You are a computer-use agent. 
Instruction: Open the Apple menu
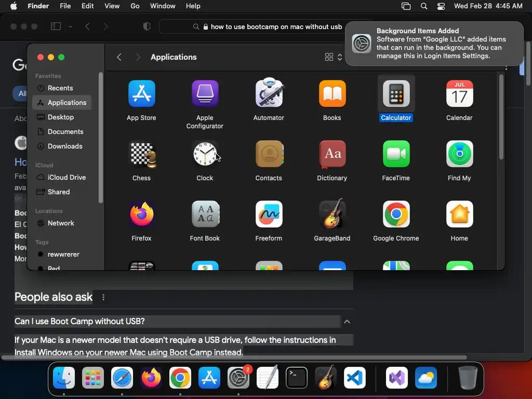14,6
